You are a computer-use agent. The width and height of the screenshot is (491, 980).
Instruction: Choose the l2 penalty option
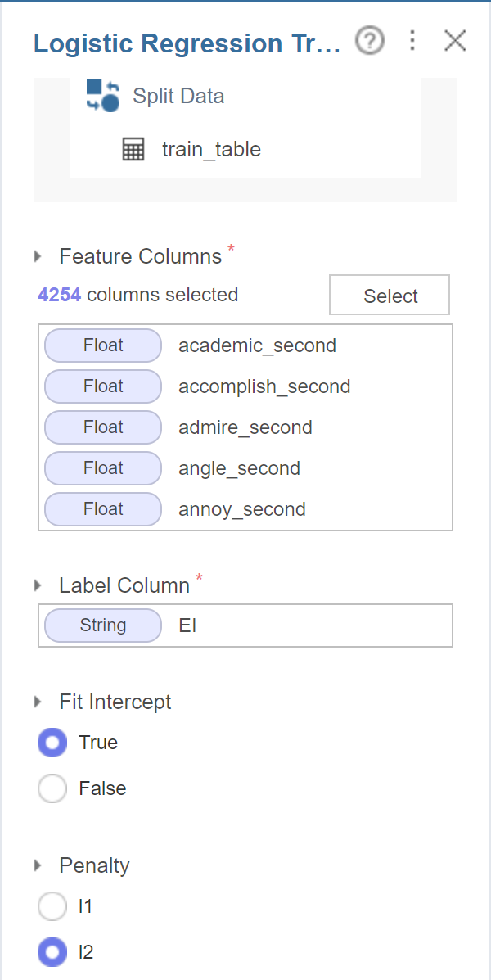(52, 952)
